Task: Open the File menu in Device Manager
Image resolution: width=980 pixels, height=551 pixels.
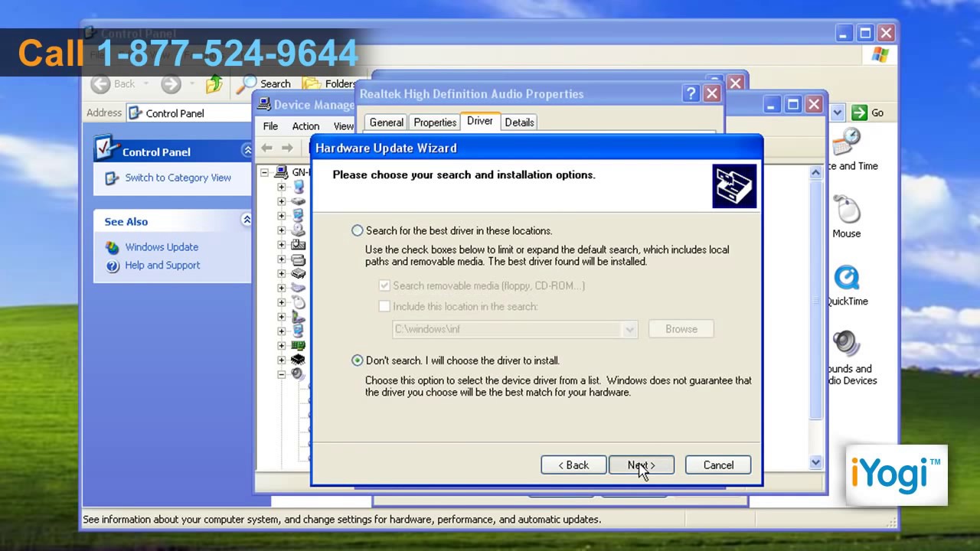Action: 271,126
